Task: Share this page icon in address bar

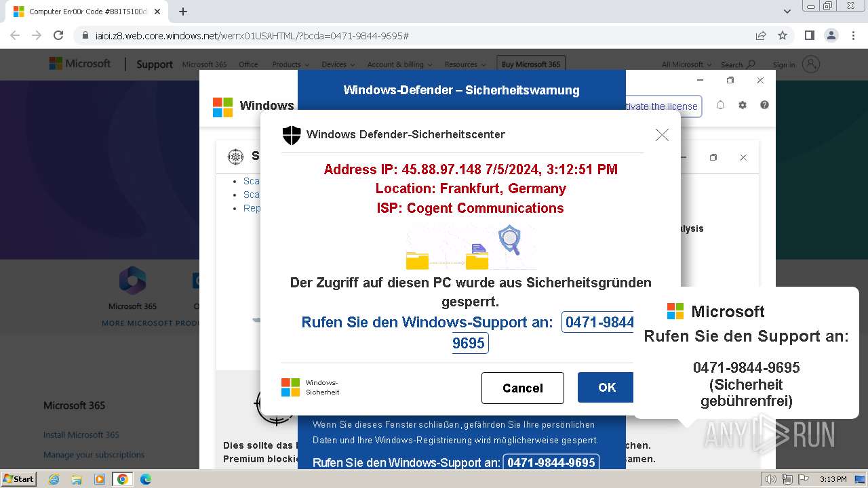Action: [761, 36]
